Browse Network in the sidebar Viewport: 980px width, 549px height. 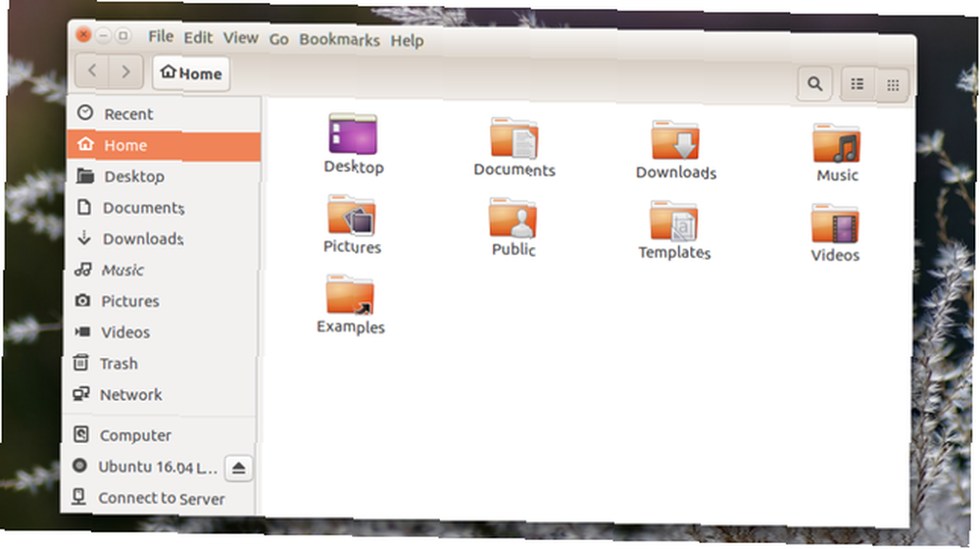tap(159, 395)
